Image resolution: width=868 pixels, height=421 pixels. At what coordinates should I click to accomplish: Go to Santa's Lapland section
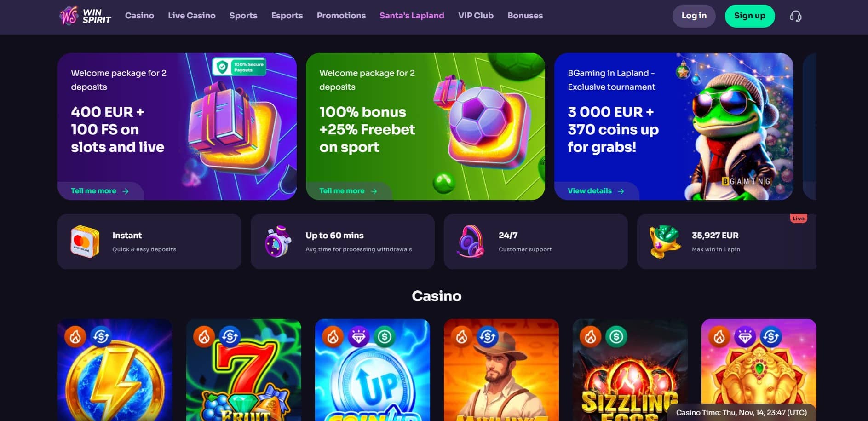(x=412, y=16)
